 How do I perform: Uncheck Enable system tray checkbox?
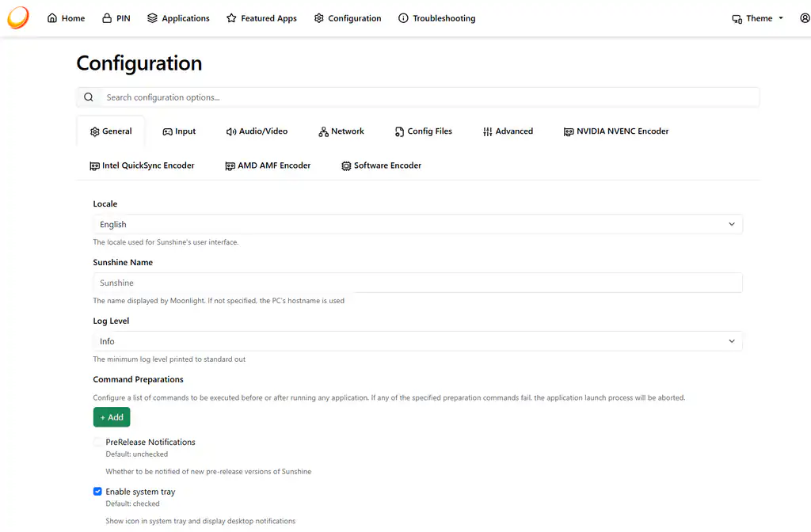(x=97, y=491)
